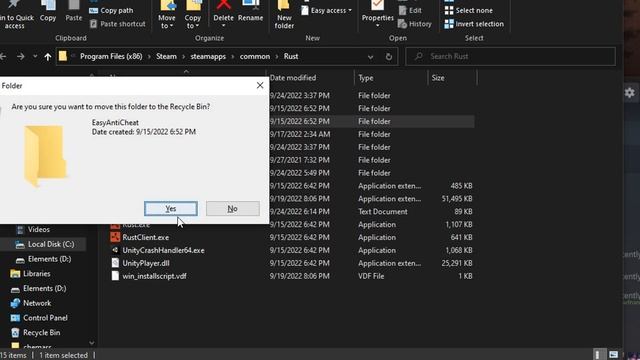Click Steam in the address breadcrumb
This screenshot has width=640, height=360.
pos(166,56)
